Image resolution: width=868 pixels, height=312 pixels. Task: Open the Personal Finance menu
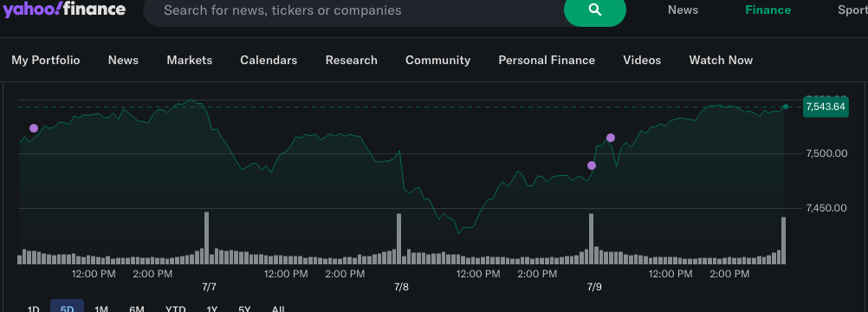[x=547, y=60]
